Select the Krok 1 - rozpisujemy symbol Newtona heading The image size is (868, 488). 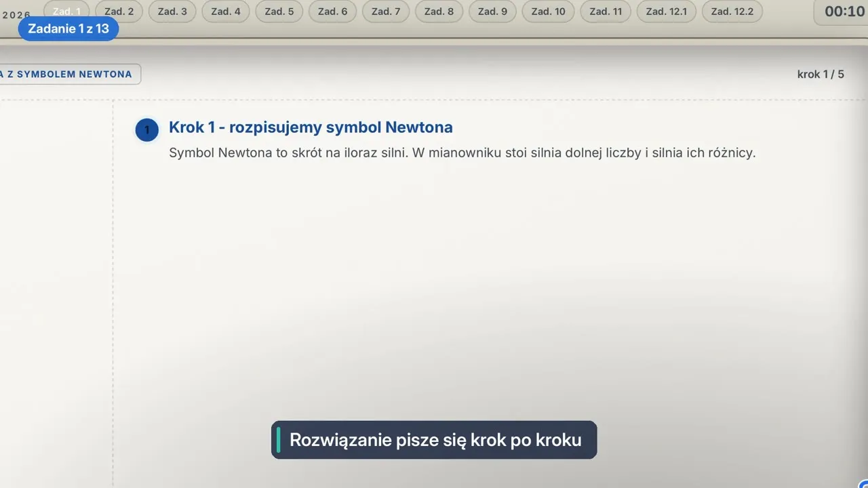point(311,127)
